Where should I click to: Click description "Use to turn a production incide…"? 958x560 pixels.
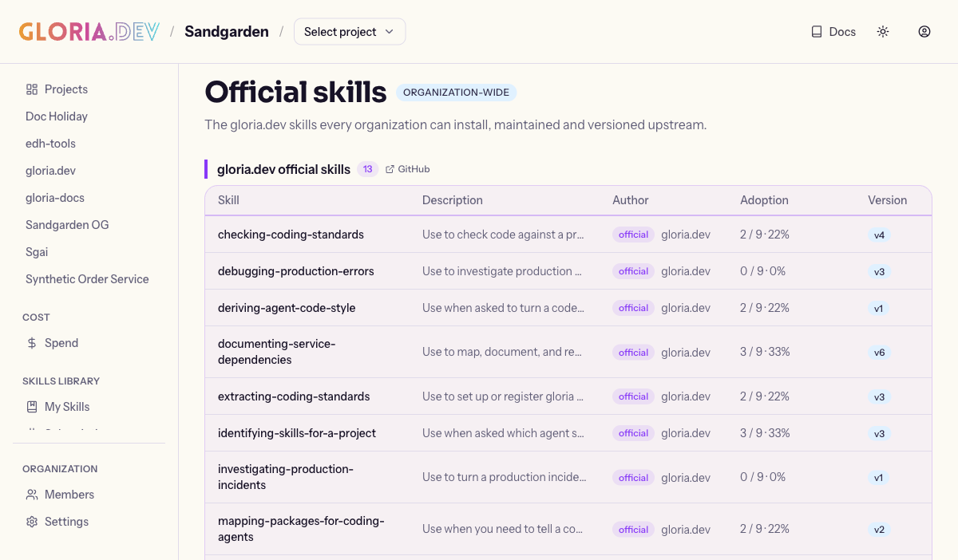point(505,477)
